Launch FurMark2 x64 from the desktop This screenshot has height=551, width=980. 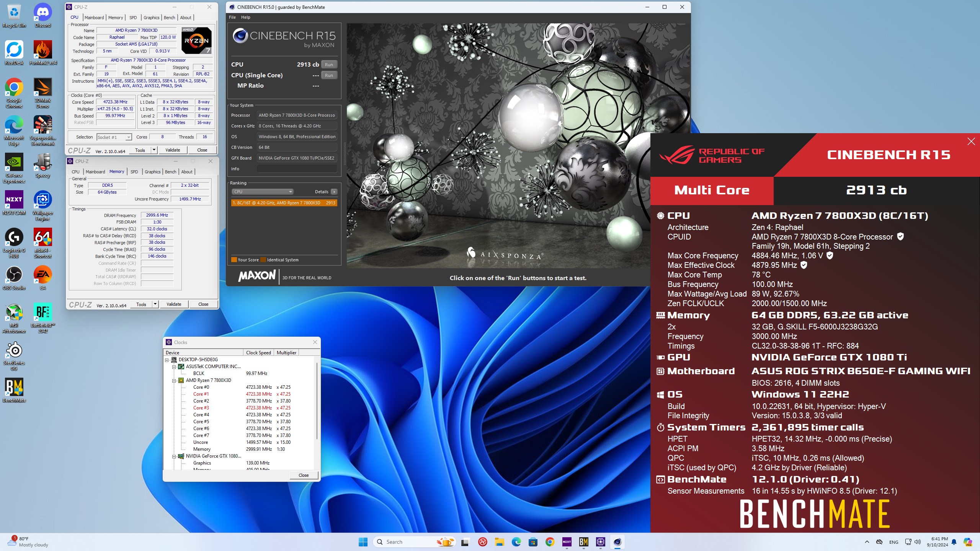coord(43,53)
